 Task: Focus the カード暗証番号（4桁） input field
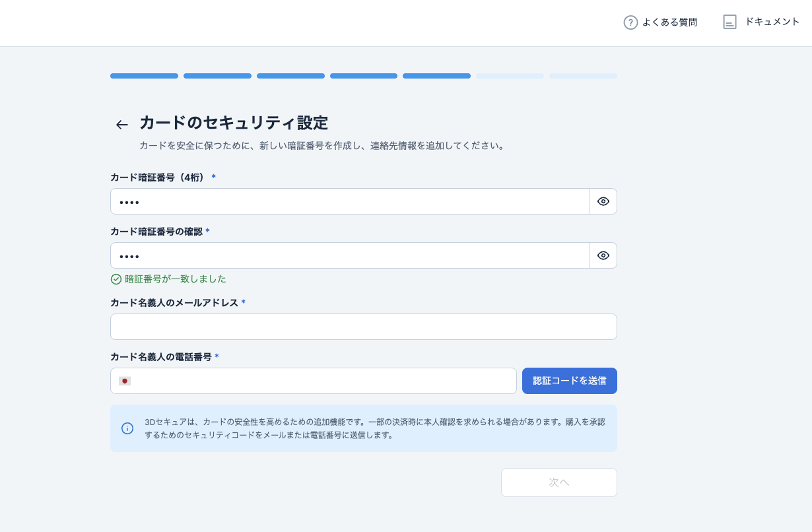click(350, 201)
